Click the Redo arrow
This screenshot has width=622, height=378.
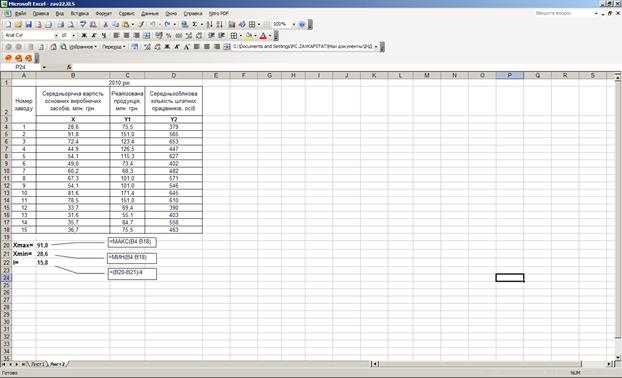click(167, 25)
